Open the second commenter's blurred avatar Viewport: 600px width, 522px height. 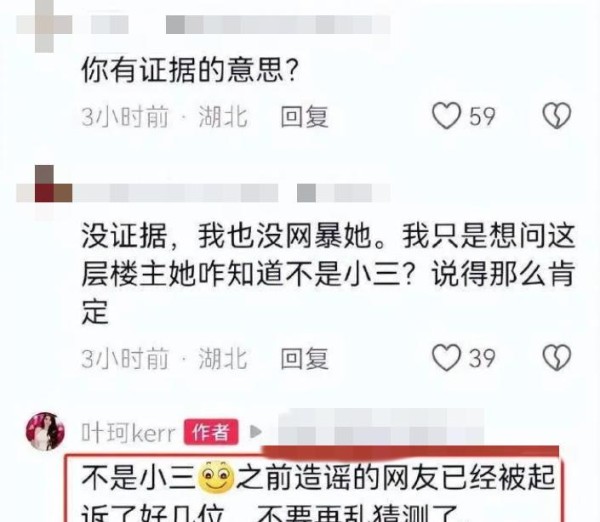[x=44, y=192]
